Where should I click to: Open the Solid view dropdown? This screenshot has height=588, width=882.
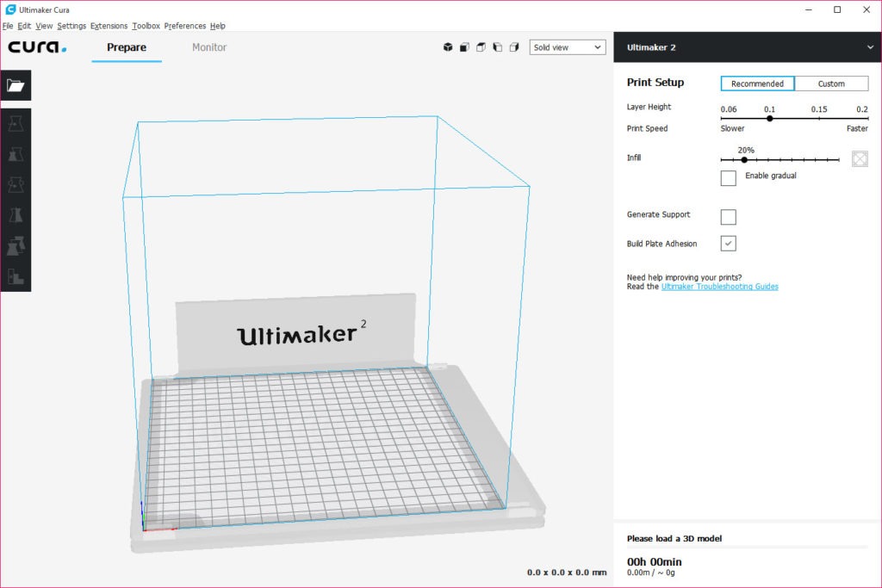(568, 47)
